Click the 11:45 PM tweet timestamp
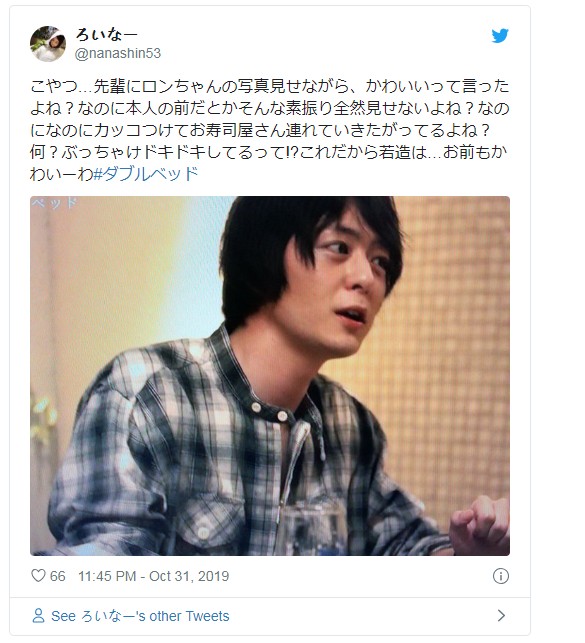The width and height of the screenshot is (585, 643). 107,576
